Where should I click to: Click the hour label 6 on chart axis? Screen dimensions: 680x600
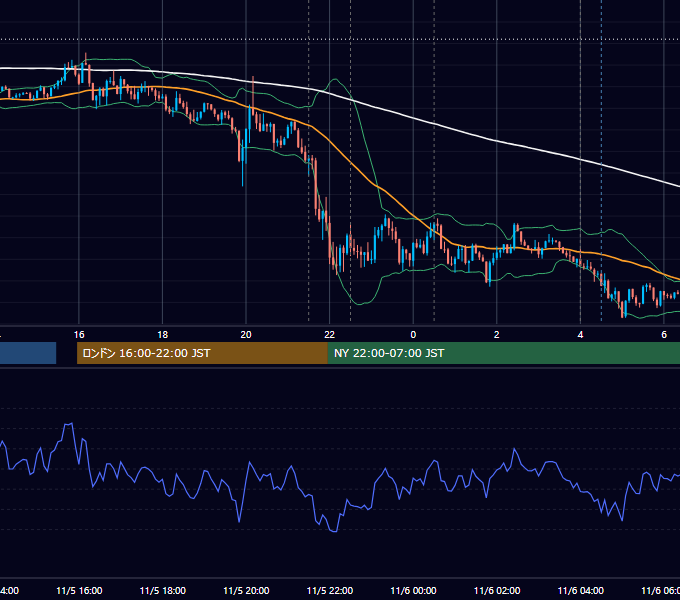(664, 335)
